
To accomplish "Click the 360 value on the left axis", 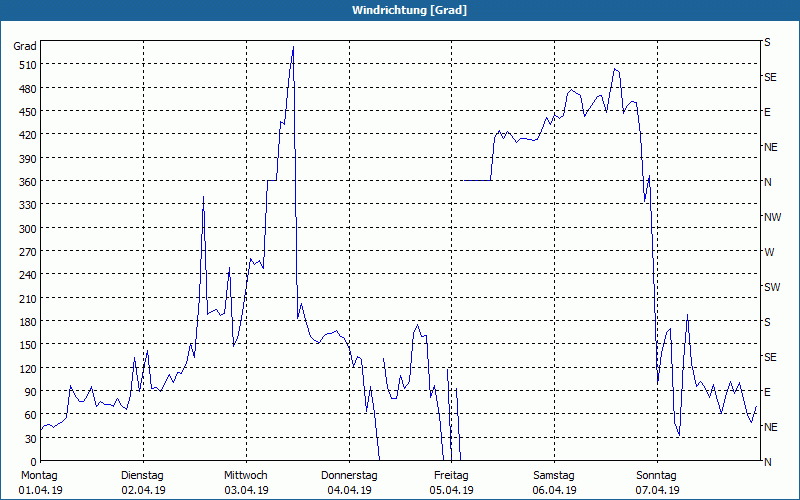I will [x=26, y=182].
